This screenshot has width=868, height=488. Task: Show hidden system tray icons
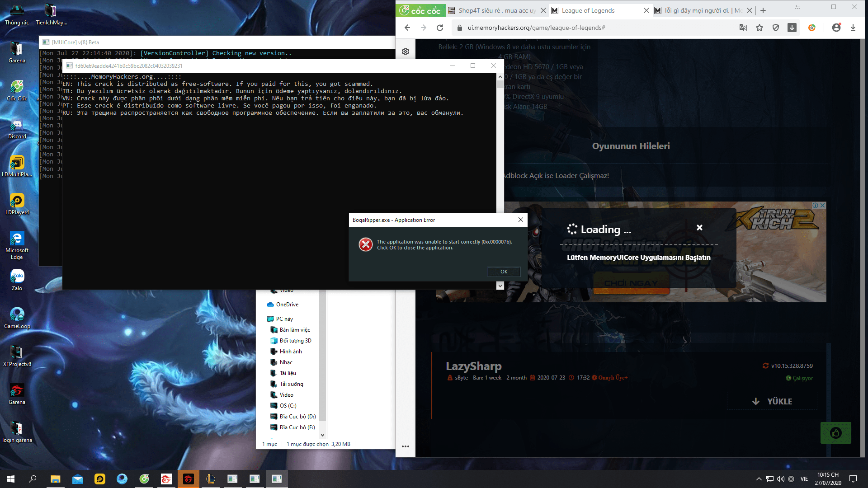[759, 479]
